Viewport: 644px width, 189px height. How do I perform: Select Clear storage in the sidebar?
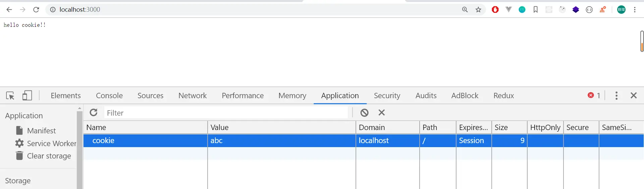49,156
